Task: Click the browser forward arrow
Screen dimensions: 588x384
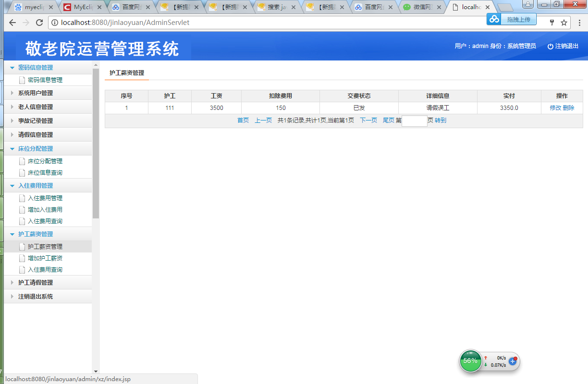Action: click(26, 23)
